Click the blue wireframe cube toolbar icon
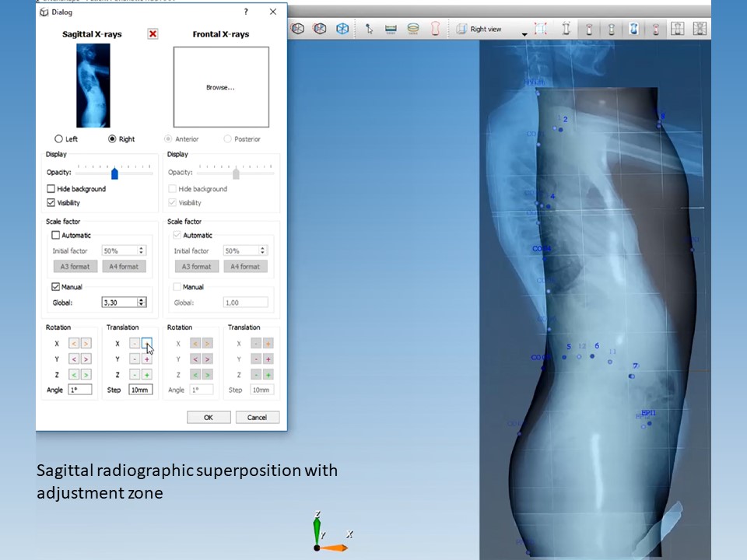This screenshot has width=747, height=560. coord(342,29)
